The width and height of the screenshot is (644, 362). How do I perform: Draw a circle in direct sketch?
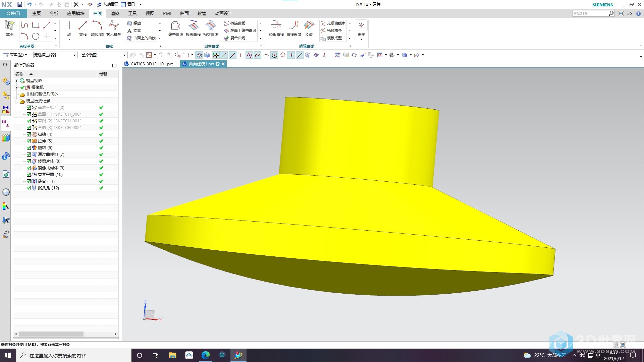click(36, 36)
